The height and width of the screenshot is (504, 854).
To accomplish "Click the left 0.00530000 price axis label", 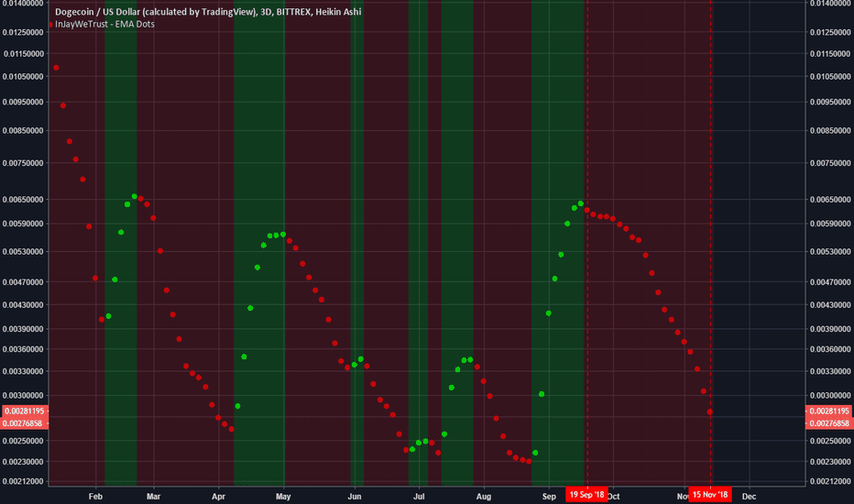I will pyautogui.click(x=24, y=252).
